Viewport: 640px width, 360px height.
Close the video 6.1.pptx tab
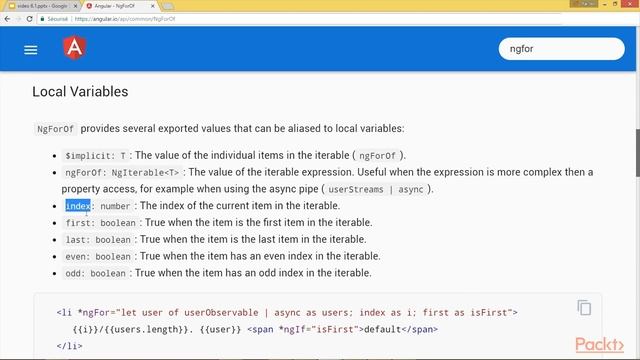(x=76, y=6)
